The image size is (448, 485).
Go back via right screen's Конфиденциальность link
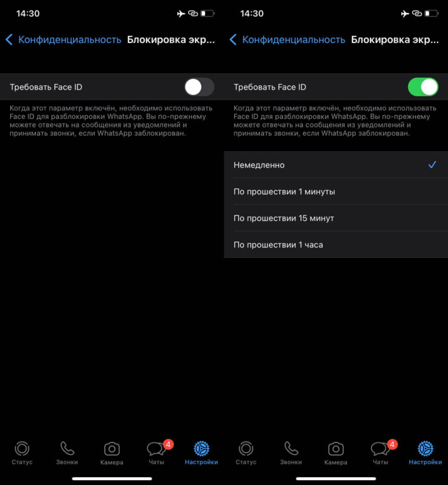pos(293,39)
